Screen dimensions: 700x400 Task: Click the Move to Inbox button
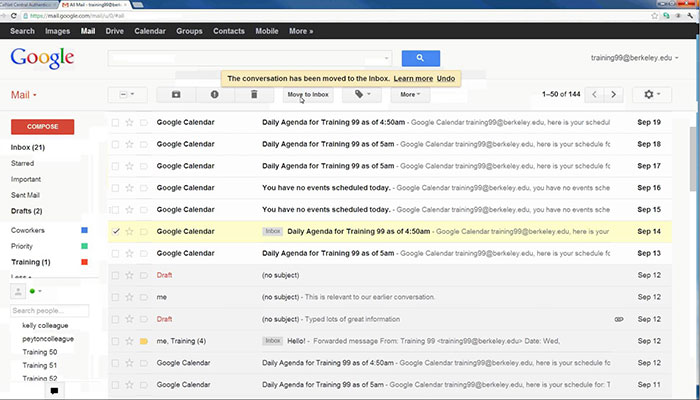(x=308, y=95)
